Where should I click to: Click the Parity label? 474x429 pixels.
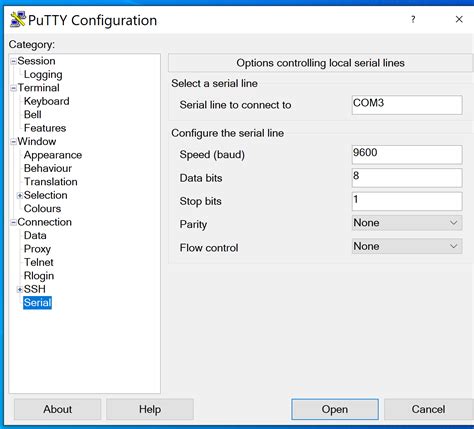(x=193, y=224)
